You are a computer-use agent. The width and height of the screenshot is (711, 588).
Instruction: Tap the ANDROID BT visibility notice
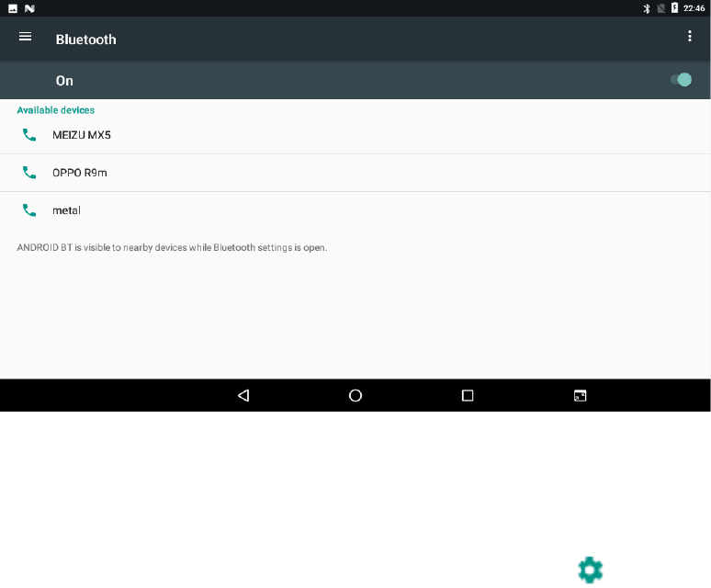point(172,247)
